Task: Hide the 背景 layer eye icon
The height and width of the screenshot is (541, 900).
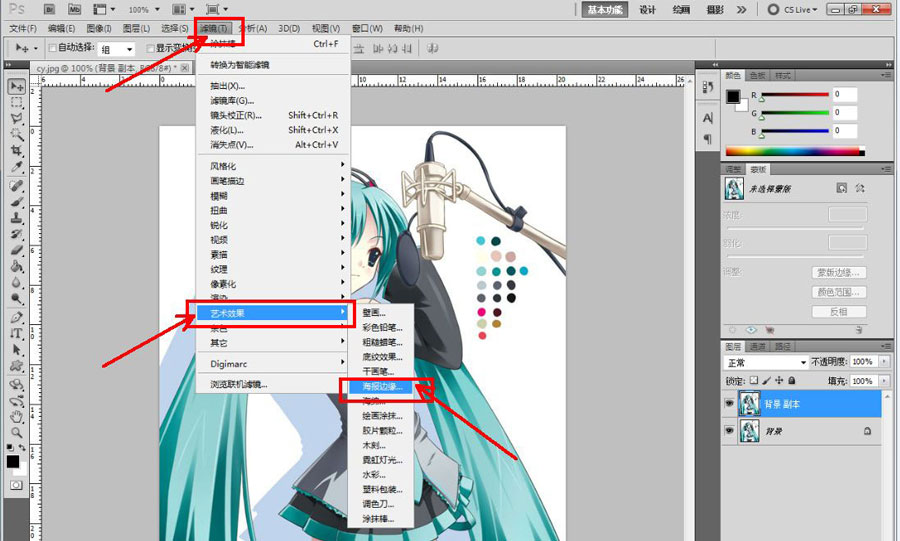Action: pos(729,430)
